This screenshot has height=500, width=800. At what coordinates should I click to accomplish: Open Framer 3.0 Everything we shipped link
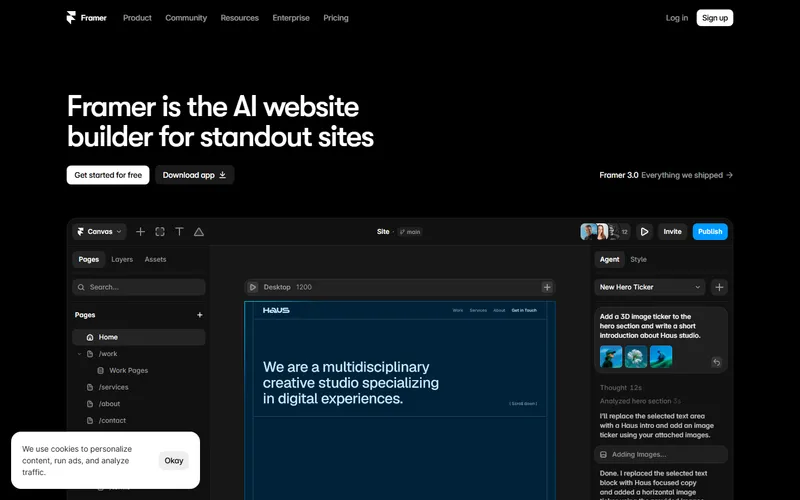click(x=666, y=175)
